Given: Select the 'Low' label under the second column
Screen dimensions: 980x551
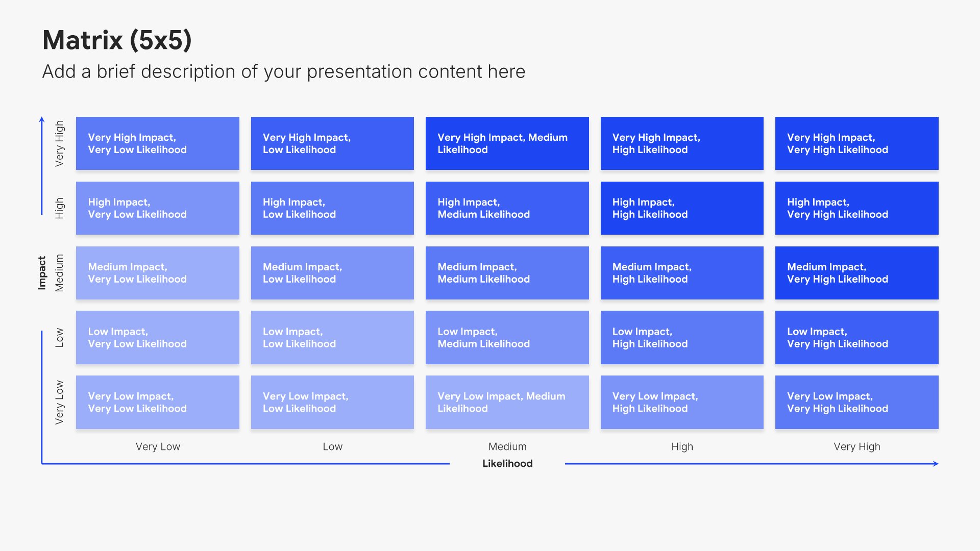Looking at the screenshot, I should [332, 446].
